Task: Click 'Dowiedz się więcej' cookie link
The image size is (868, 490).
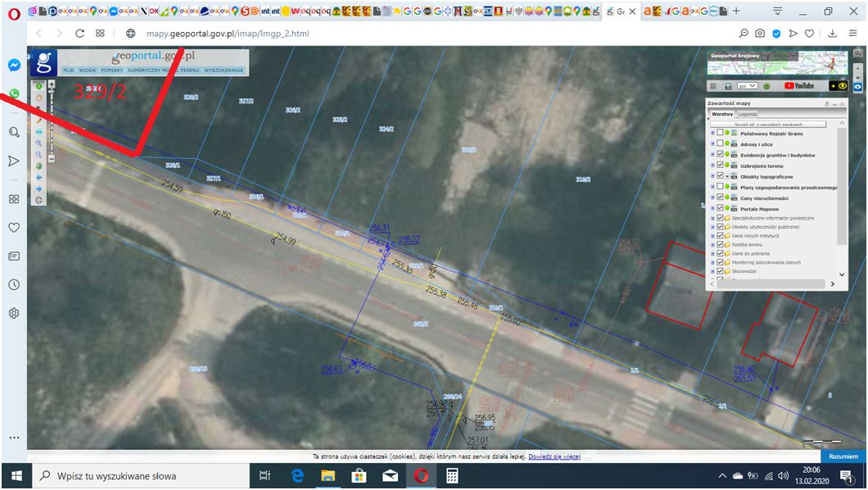Action: coord(554,456)
